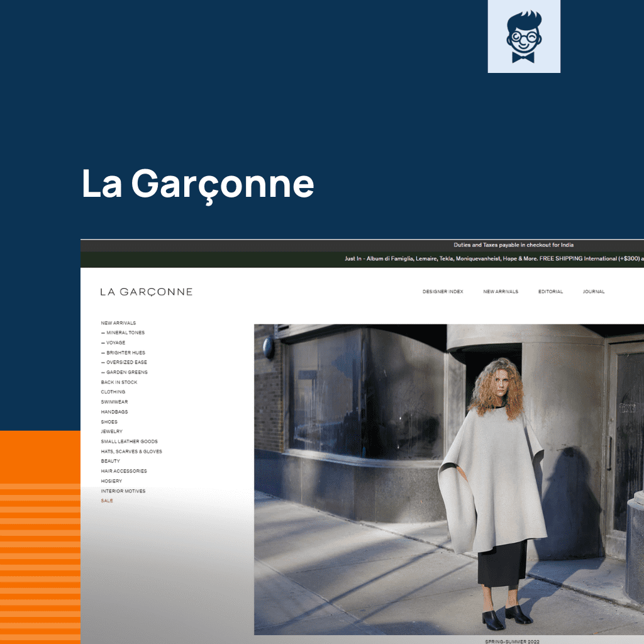Screen dimensions: 644x644
Task: Open the Editorial menu
Action: click(x=550, y=292)
